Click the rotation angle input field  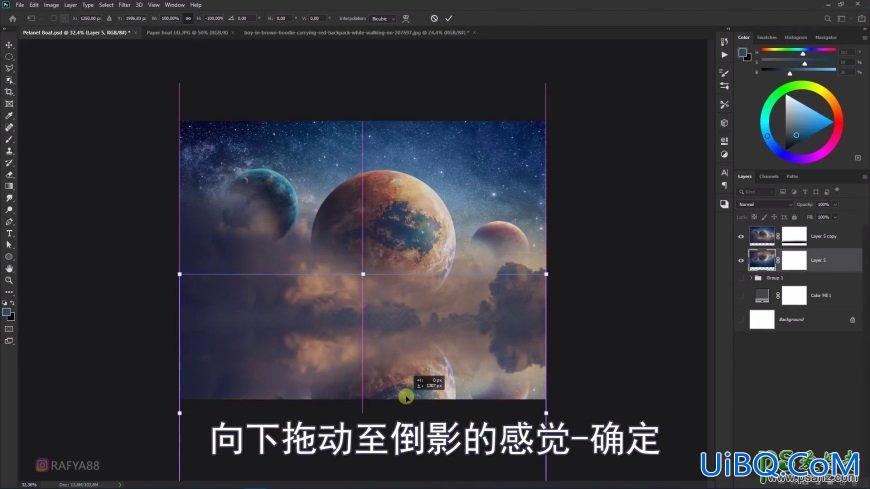pyautogui.click(x=244, y=18)
